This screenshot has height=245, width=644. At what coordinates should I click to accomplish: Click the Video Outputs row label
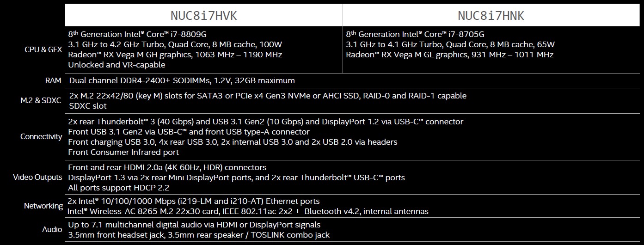(x=37, y=177)
